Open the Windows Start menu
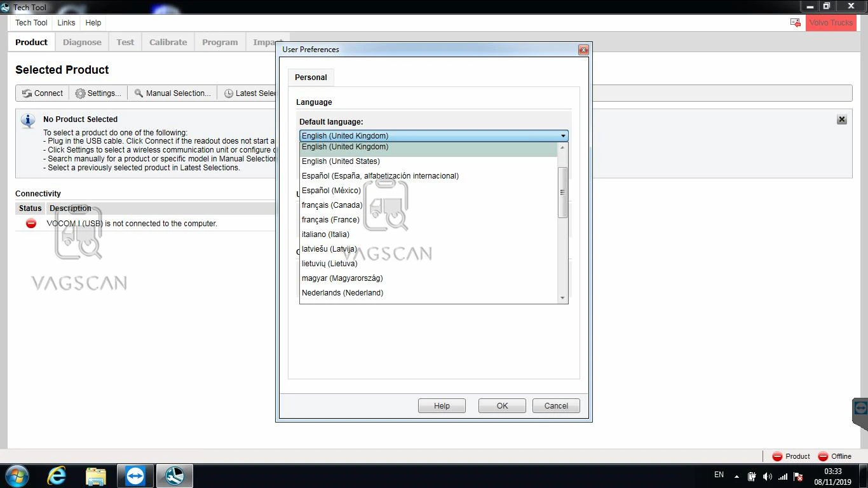Screen dimensions: 868x488 (x=17, y=475)
